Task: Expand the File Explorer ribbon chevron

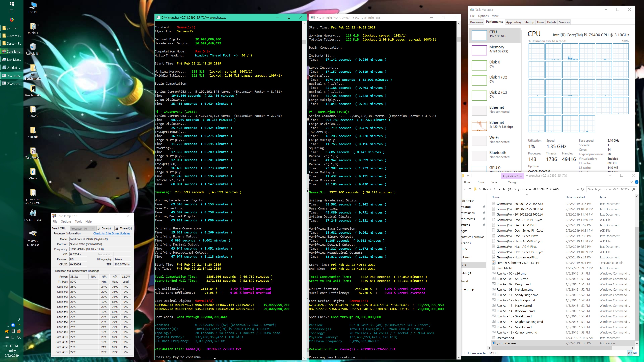Action: (x=631, y=182)
